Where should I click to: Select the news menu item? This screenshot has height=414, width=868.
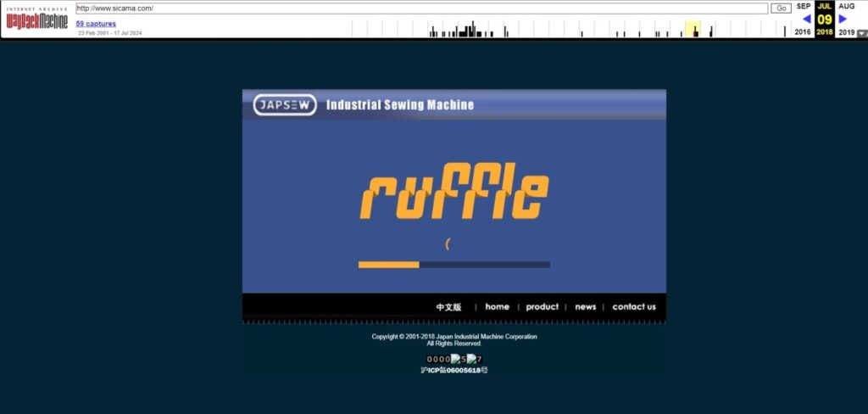585,307
